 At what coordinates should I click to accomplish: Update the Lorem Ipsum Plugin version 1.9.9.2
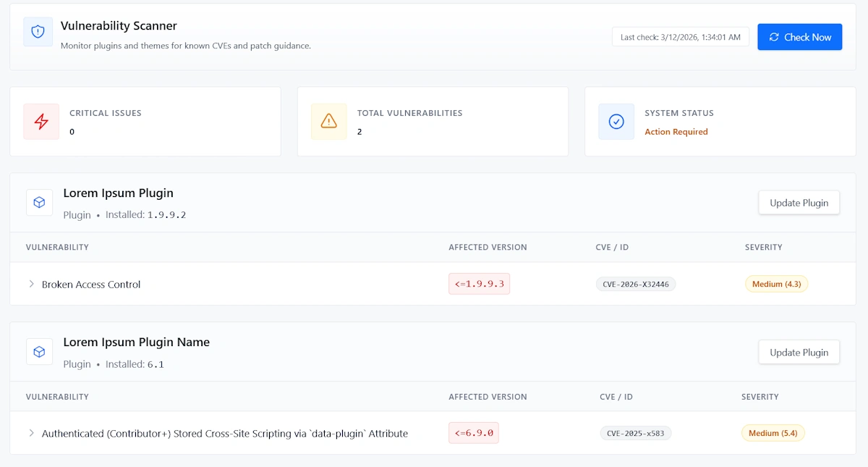(x=799, y=203)
